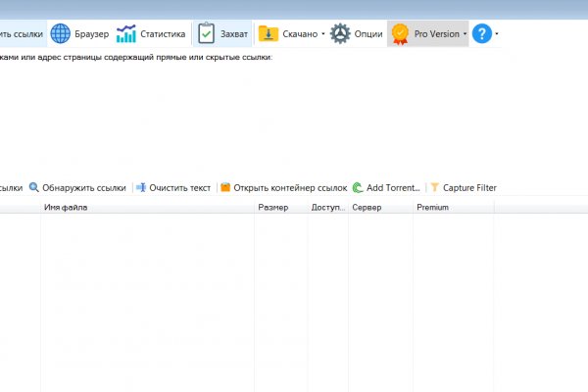Click the Сервер column header
This screenshot has height=392, width=588.
pos(378,208)
